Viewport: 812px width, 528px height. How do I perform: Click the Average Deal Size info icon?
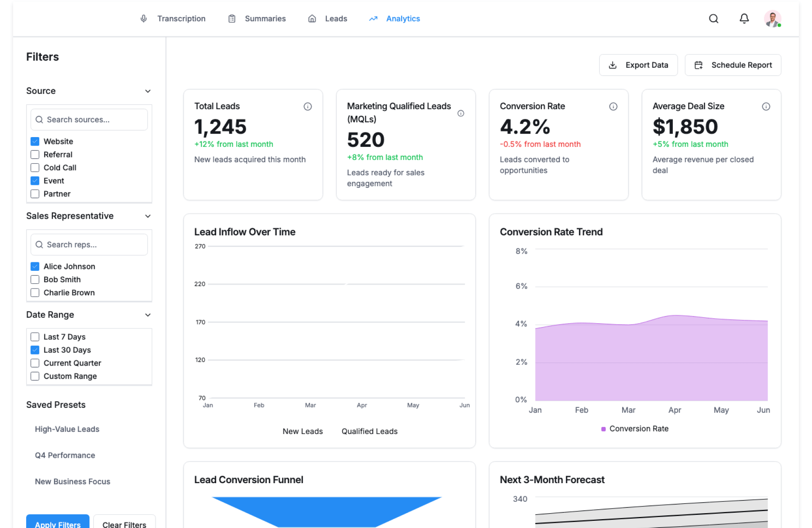[x=766, y=107]
